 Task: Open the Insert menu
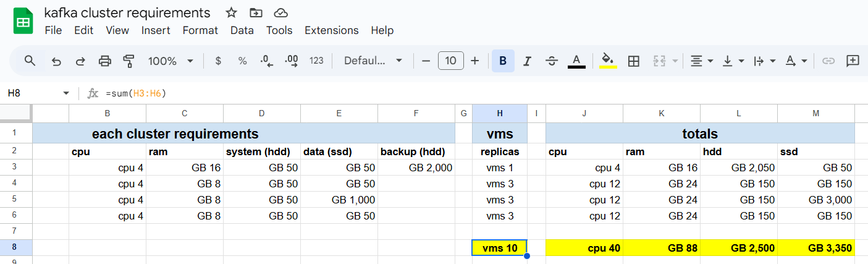[x=156, y=30]
